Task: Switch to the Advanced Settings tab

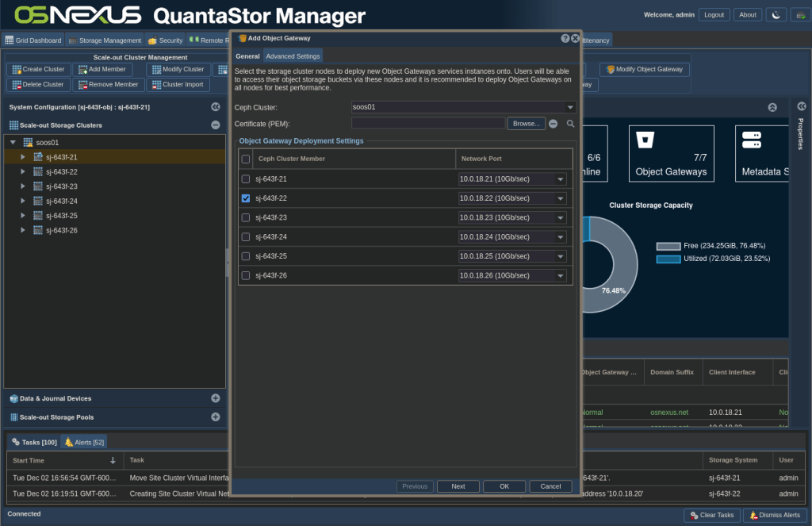Action: [x=293, y=56]
